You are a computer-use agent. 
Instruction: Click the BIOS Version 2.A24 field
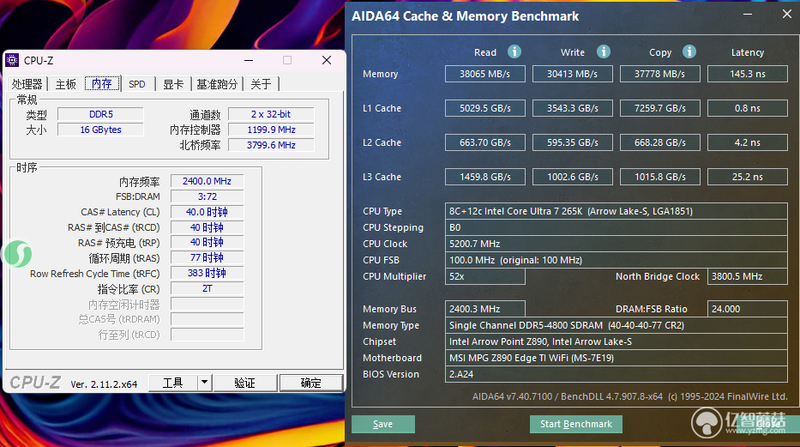click(616, 375)
